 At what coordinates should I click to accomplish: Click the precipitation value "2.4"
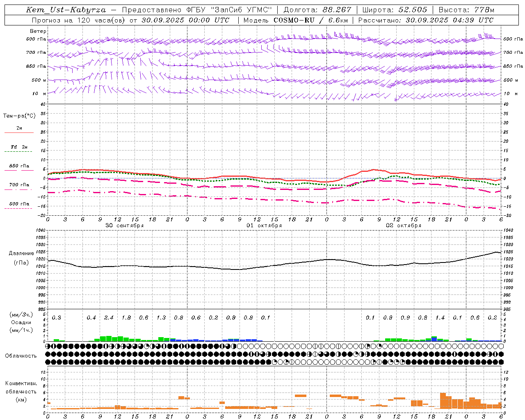click(x=109, y=318)
